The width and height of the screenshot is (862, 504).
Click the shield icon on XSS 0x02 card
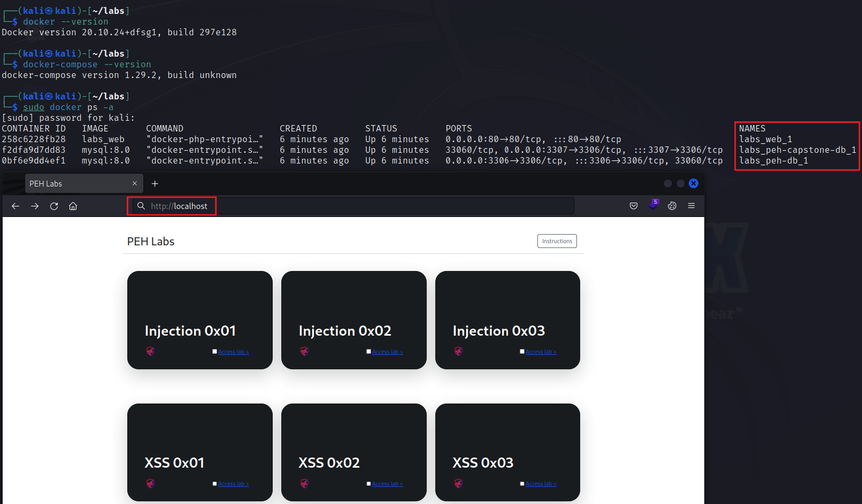click(304, 483)
